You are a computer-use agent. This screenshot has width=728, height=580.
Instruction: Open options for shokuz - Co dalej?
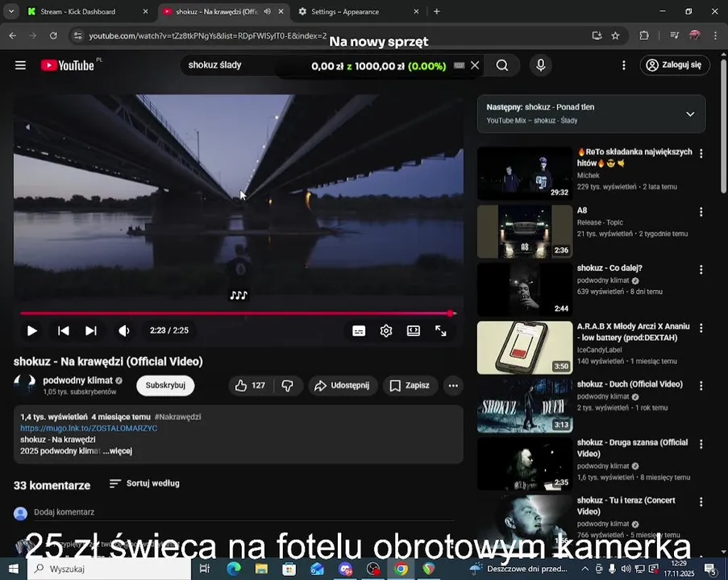701,270
